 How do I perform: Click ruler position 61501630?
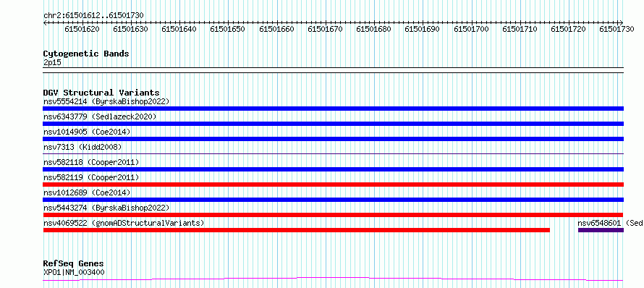tap(130, 29)
